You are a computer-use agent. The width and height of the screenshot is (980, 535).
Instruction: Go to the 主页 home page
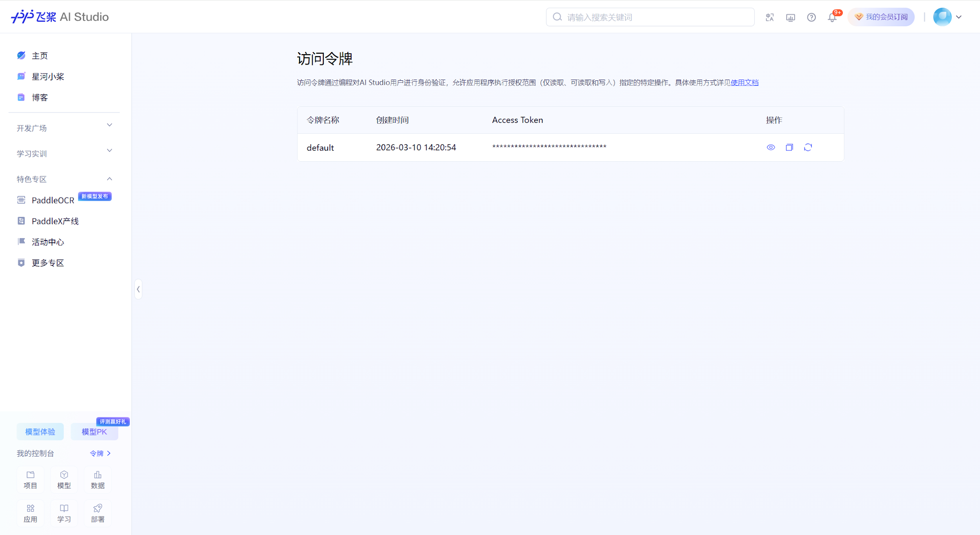[x=40, y=55]
